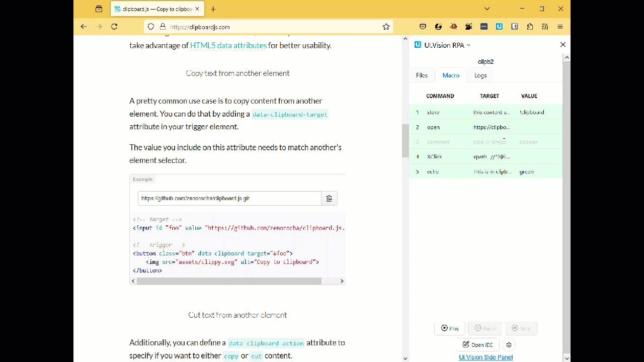Image resolution: width=644 pixels, height=362 pixels.
Task: Click the clipb2 macro name
Action: tap(486, 62)
